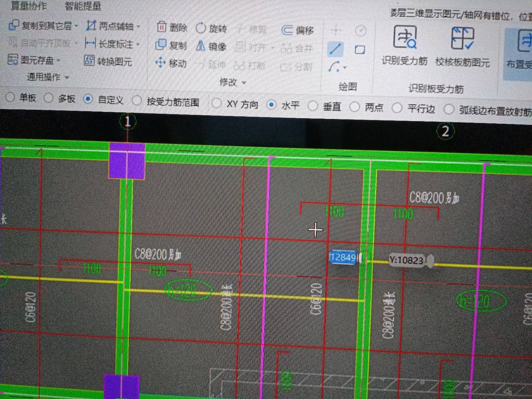Click the greyed 合并 merge tool
The width and height of the screenshot is (532, 399).
297,48
